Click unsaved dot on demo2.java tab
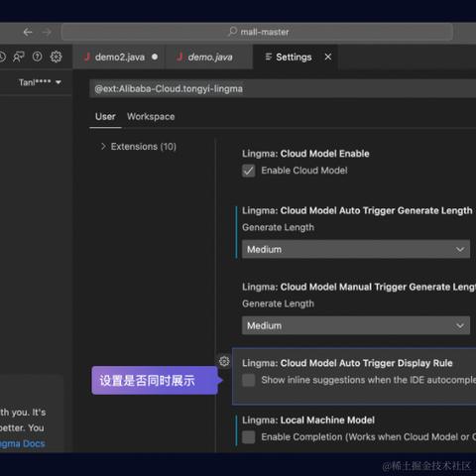Image resolution: width=476 pixels, height=476 pixels. pos(155,57)
